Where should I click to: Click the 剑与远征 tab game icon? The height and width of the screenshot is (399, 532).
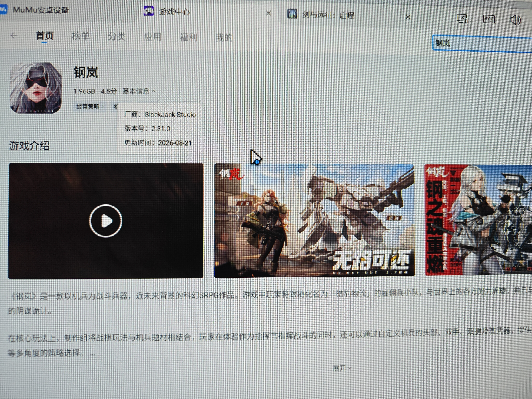(x=292, y=14)
